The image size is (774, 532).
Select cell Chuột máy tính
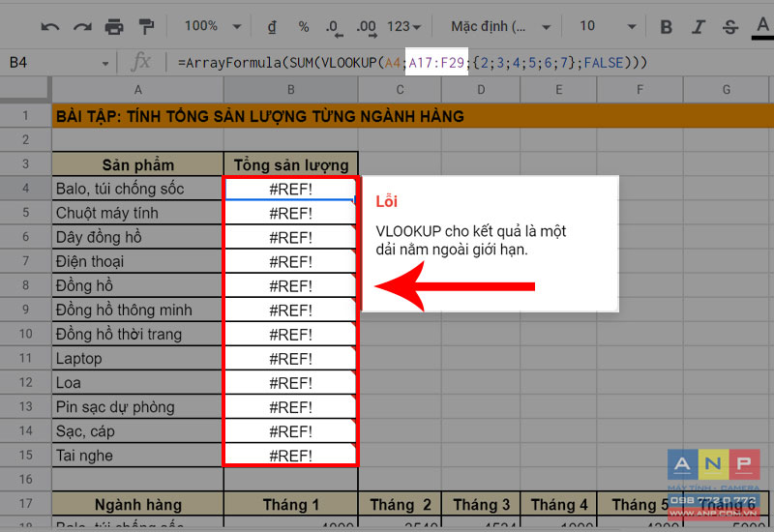tap(137, 213)
